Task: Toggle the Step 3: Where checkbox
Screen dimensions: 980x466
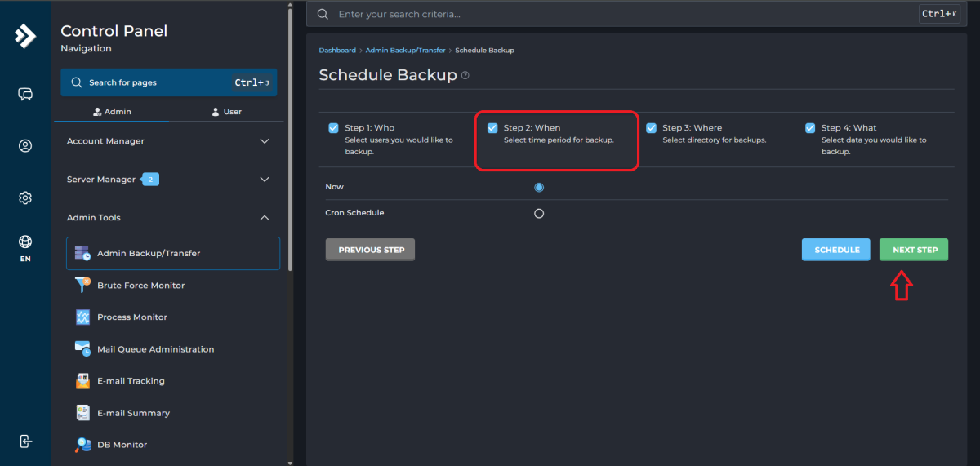Action: point(651,128)
